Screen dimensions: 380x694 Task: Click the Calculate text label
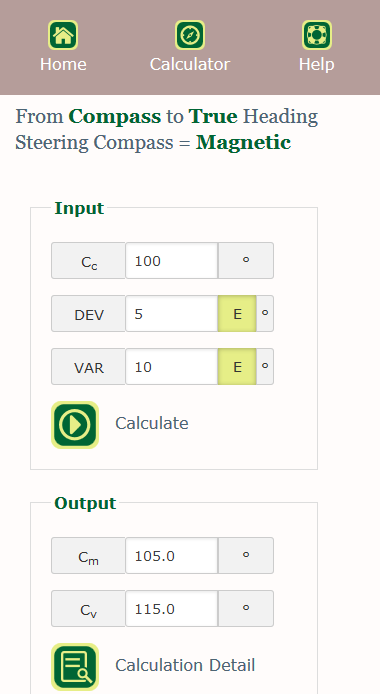tap(152, 423)
